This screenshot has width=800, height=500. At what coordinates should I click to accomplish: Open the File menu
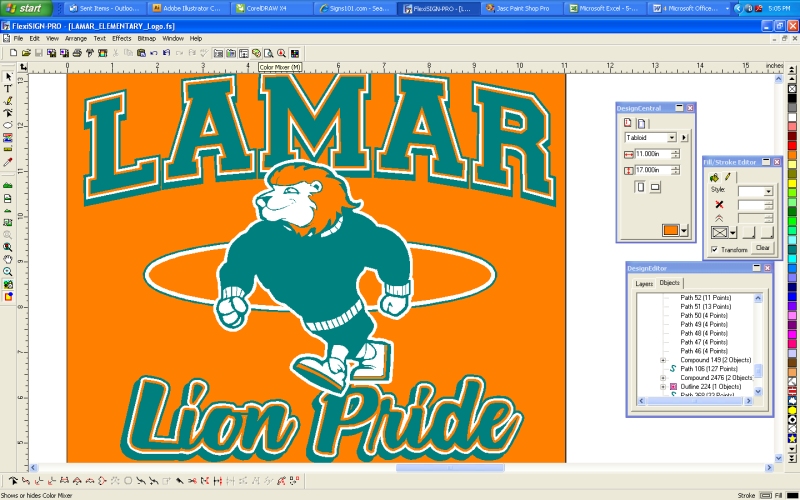click(x=18, y=38)
